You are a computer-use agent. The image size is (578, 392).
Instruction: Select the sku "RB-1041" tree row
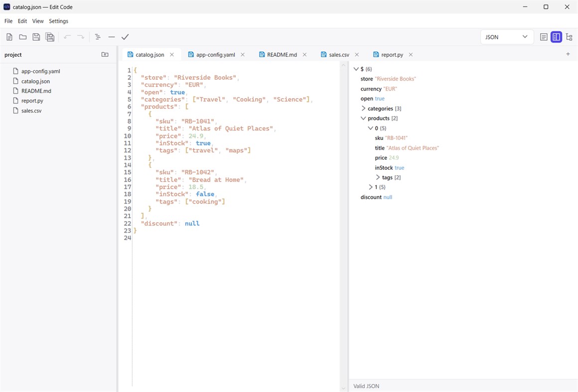(x=391, y=138)
